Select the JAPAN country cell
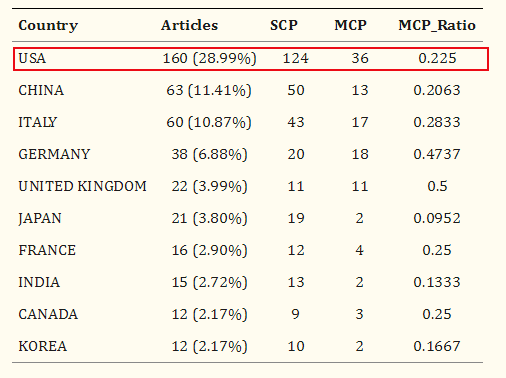506x378 pixels. [x=40, y=219]
